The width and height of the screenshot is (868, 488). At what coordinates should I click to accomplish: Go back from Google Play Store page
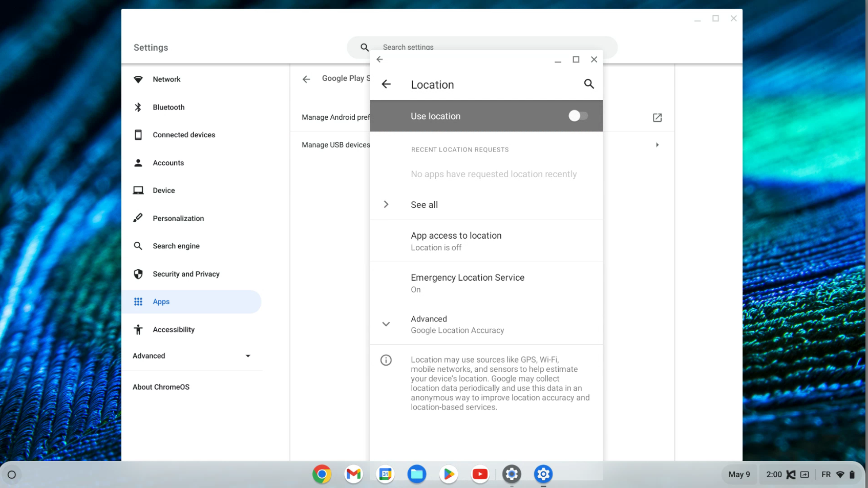[306, 79]
